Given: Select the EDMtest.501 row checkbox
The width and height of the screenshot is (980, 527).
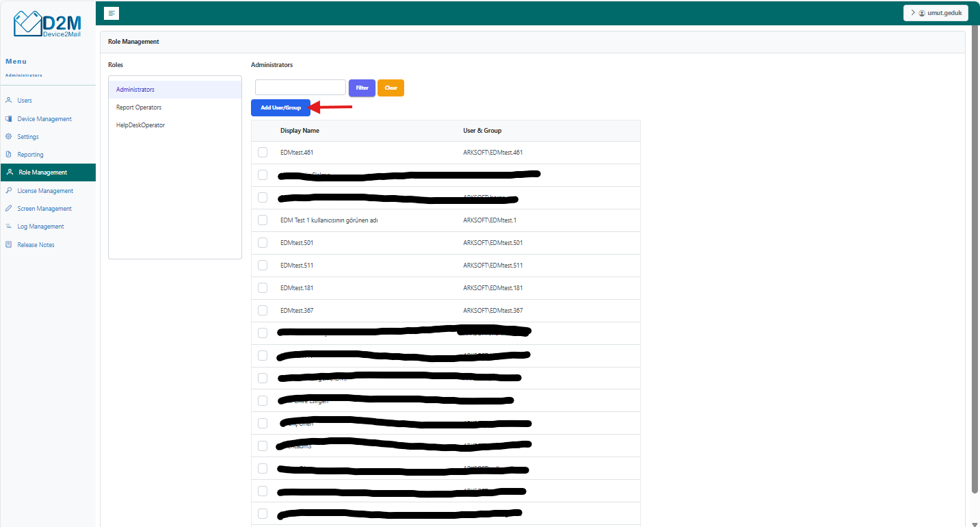Looking at the screenshot, I should pos(263,243).
